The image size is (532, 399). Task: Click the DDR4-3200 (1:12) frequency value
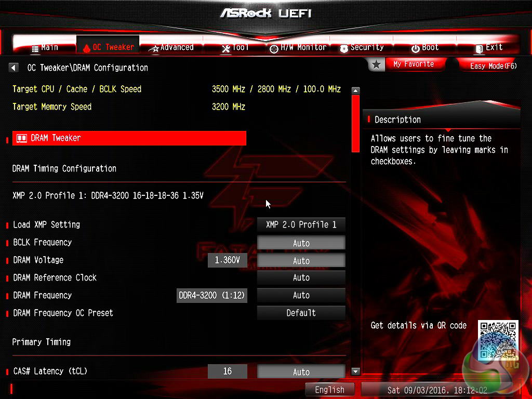212,295
